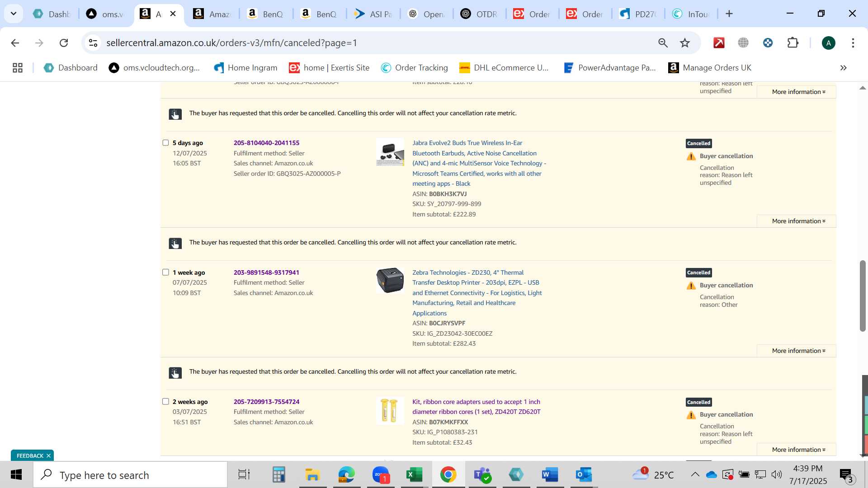Open a new browser tab

(729, 14)
